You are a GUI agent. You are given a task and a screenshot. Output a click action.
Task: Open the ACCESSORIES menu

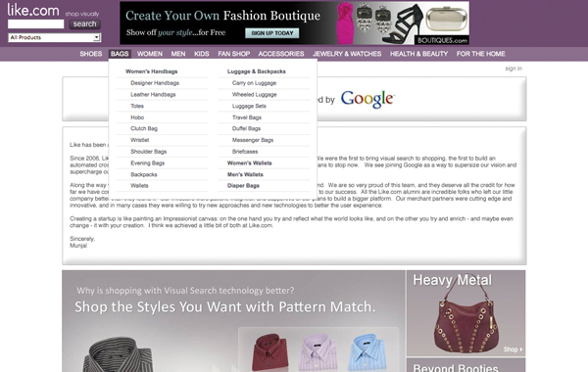(x=281, y=54)
